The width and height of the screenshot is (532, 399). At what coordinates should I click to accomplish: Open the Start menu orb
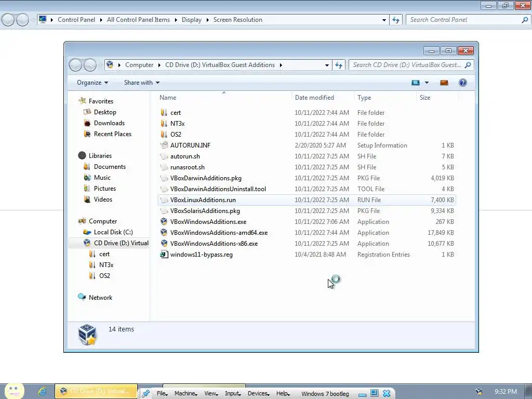pos(14,391)
